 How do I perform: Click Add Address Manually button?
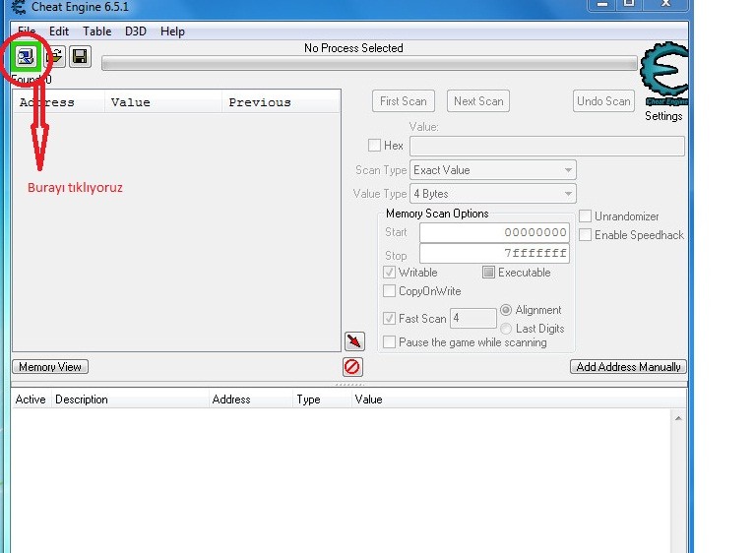point(628,367)
